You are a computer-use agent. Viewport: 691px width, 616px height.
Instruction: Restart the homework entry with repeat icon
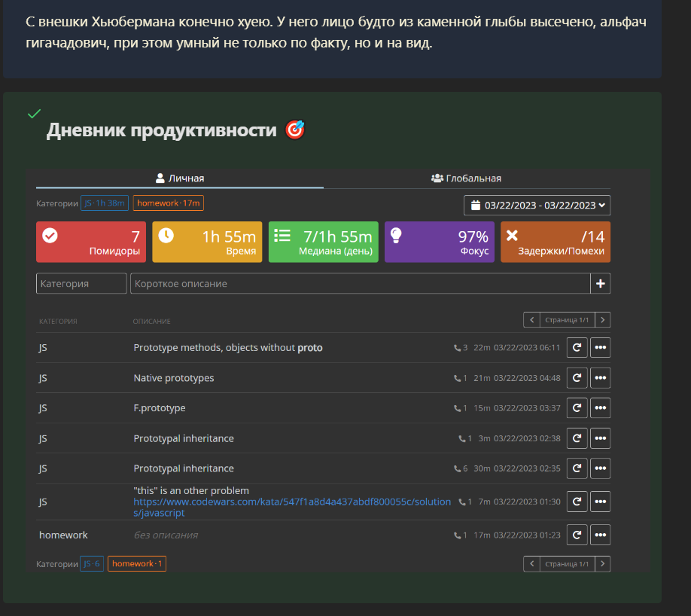577,535
